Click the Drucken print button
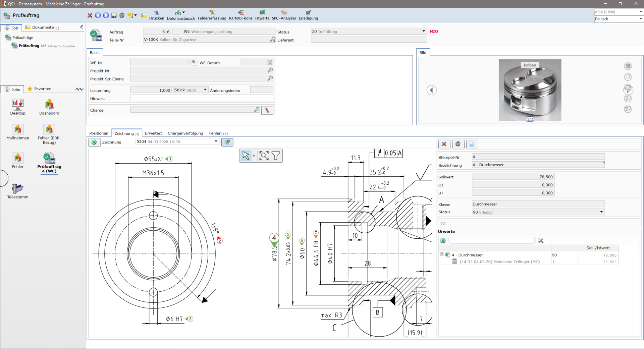Image resolution: width=644 pixels, height=349 pixels. pos(157,15)
